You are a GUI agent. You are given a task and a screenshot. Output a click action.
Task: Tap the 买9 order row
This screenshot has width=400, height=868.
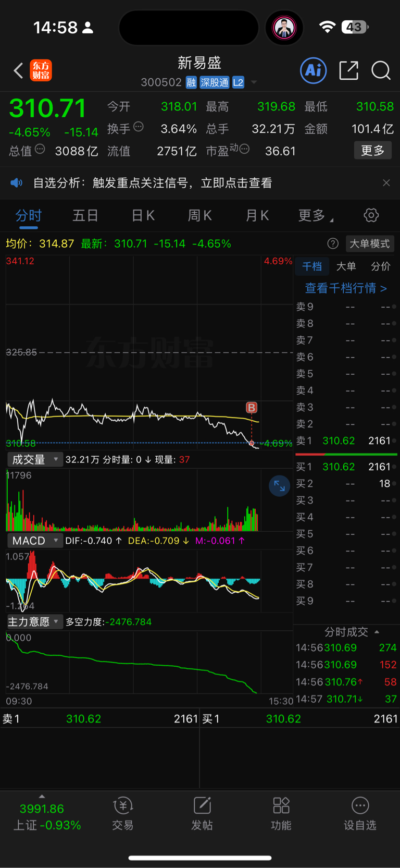coord(346,601)
